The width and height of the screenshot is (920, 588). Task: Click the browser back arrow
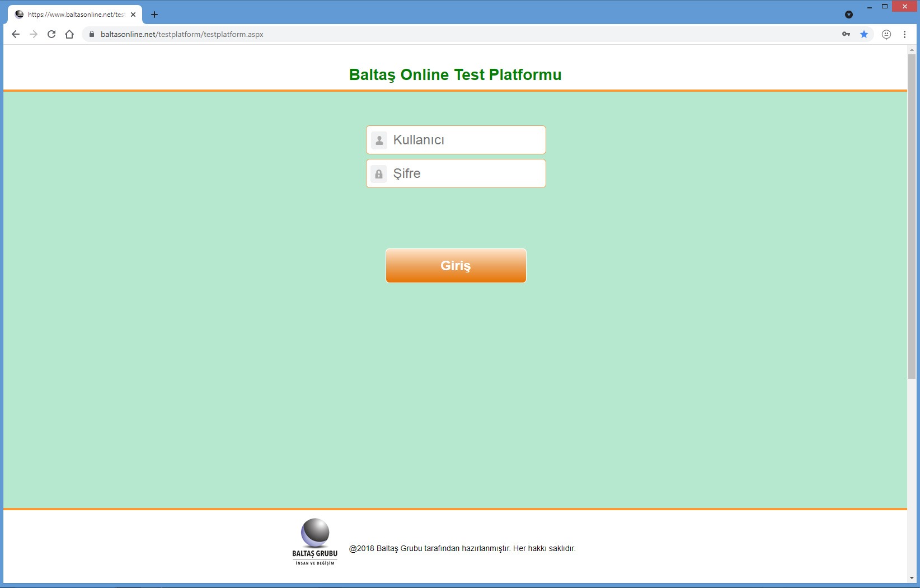click(x=16, y=34)
